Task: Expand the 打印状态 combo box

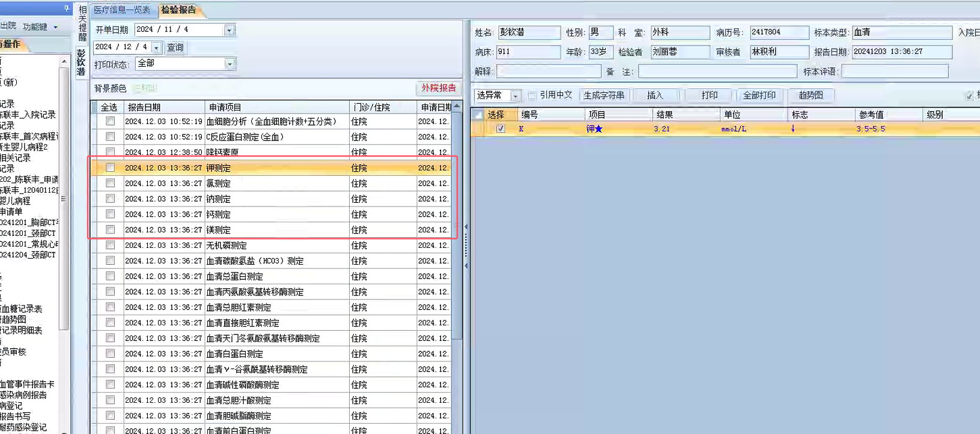Action: [229, 64]
